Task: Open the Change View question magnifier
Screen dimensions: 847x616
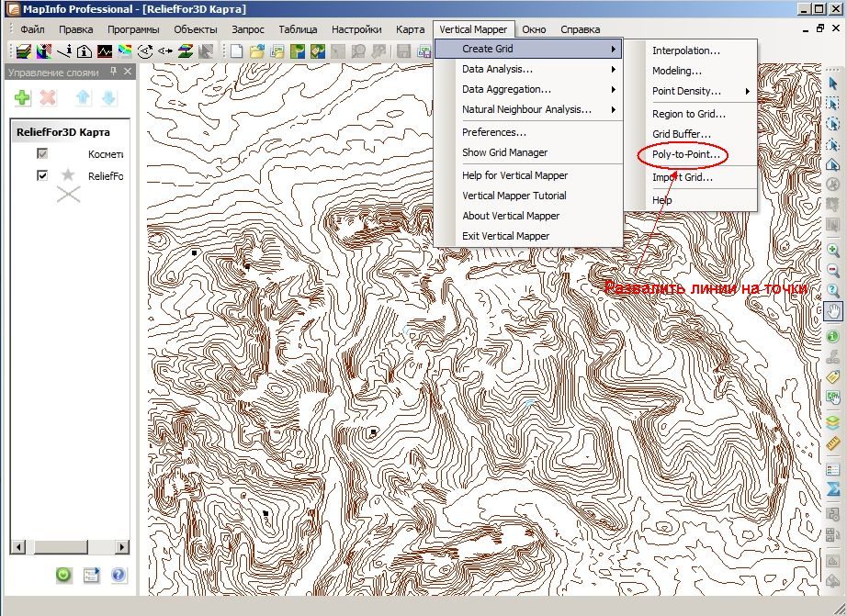Action: point(832,290)
